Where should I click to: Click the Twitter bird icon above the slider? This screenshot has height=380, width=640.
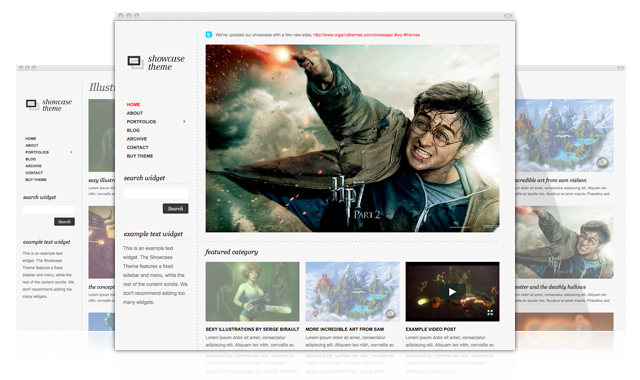coord(209,35)
